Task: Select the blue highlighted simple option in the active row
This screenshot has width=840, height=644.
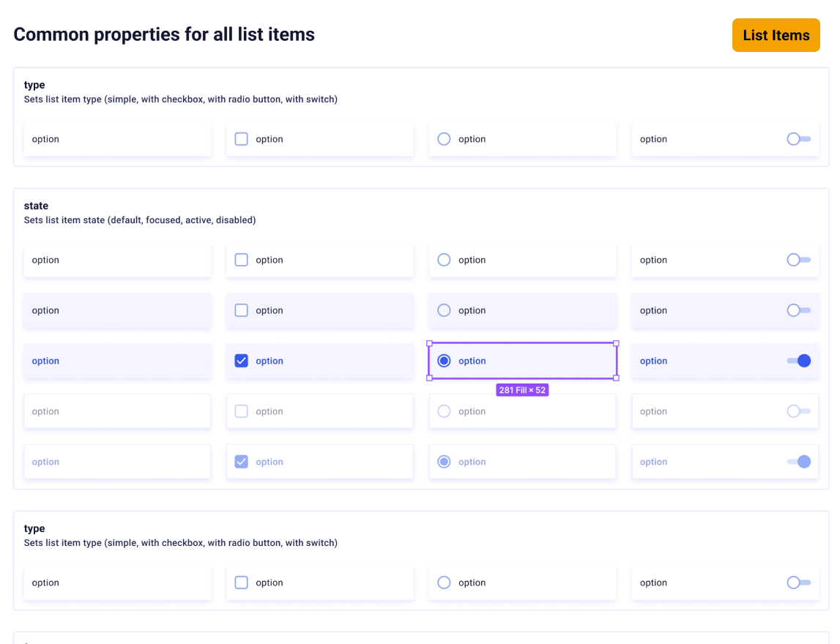Action: [x=117, y=360]
